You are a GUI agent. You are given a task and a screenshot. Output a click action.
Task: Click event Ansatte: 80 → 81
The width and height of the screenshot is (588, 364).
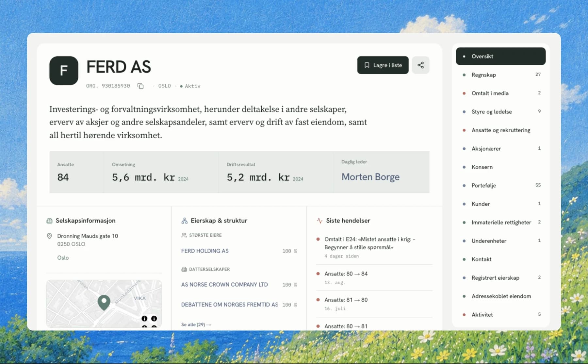346,326
